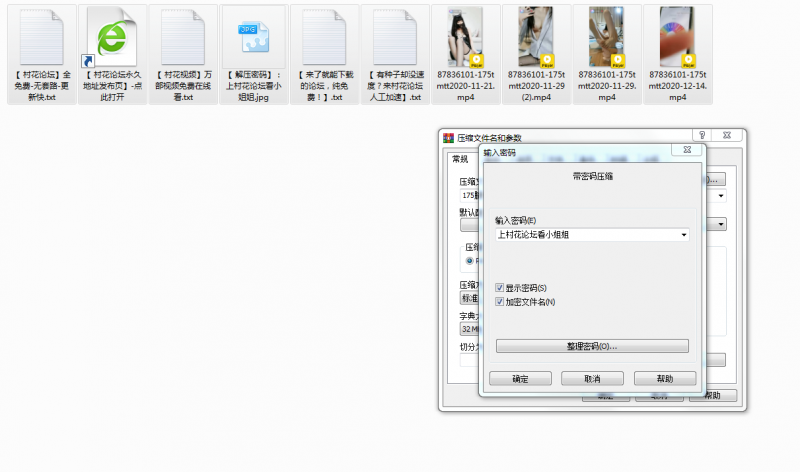Click the browse ... button in the 压缩文件名和参数 window
The width and height of the screenshot is (800, 472).
click(x=714, y=180)
